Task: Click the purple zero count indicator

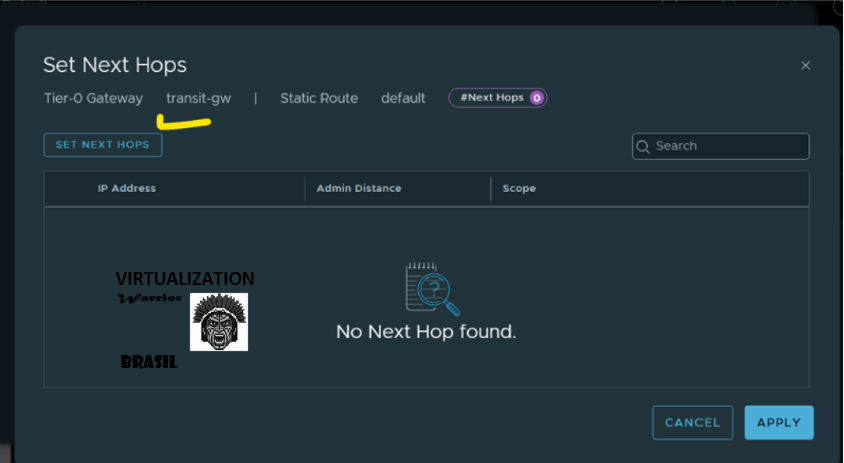Action: coord(536,98)
